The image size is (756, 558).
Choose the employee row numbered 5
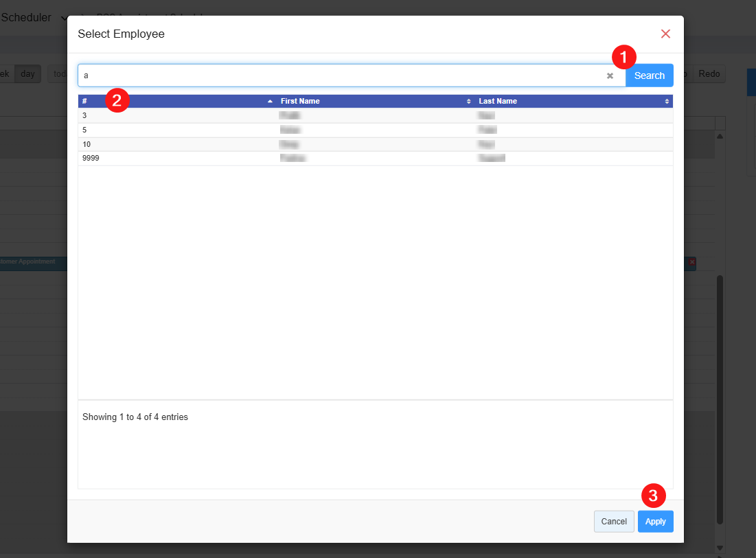(375, 130)
